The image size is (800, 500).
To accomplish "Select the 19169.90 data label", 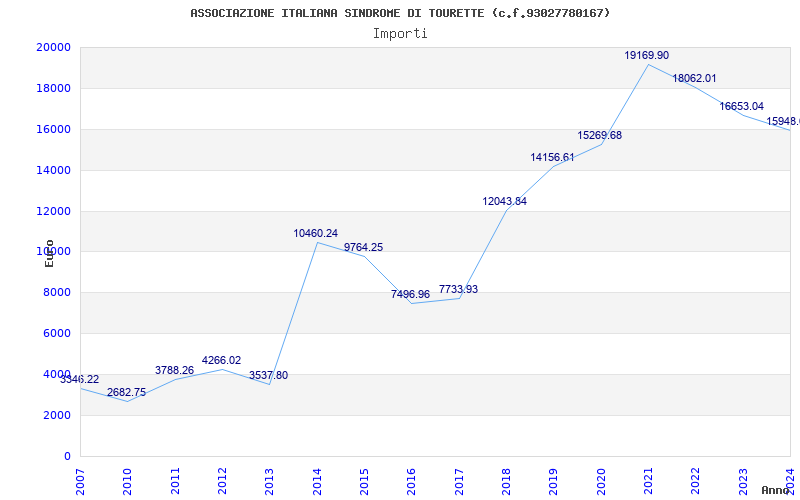I will pos(646,55).
